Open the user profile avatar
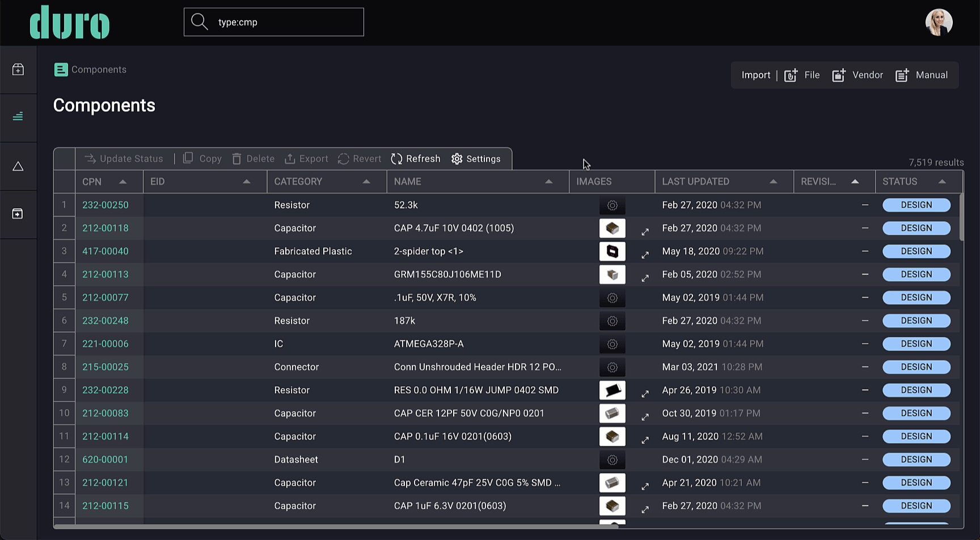The height and width of the screenshot is (540, 980). 939,22
